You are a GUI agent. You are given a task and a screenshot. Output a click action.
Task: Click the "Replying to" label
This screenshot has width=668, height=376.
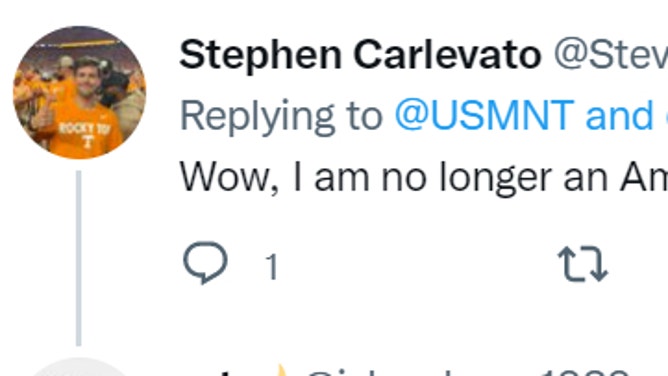click(x=281, y=116)
